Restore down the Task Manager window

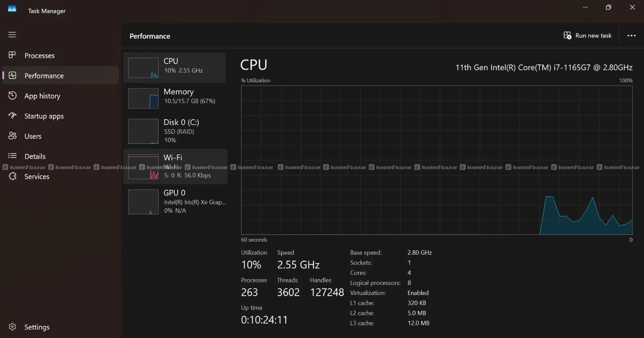pos(609,7)
